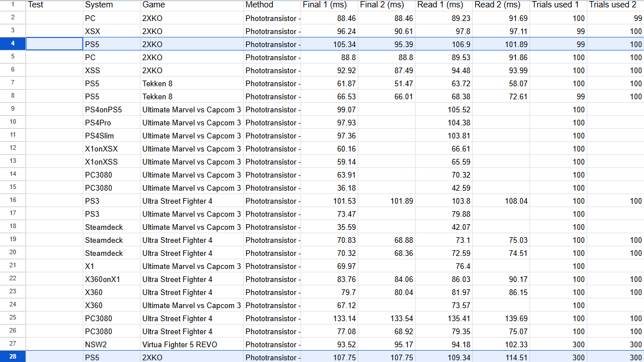
Task: Select the "Test" column header cell
Action: [54, 5]
